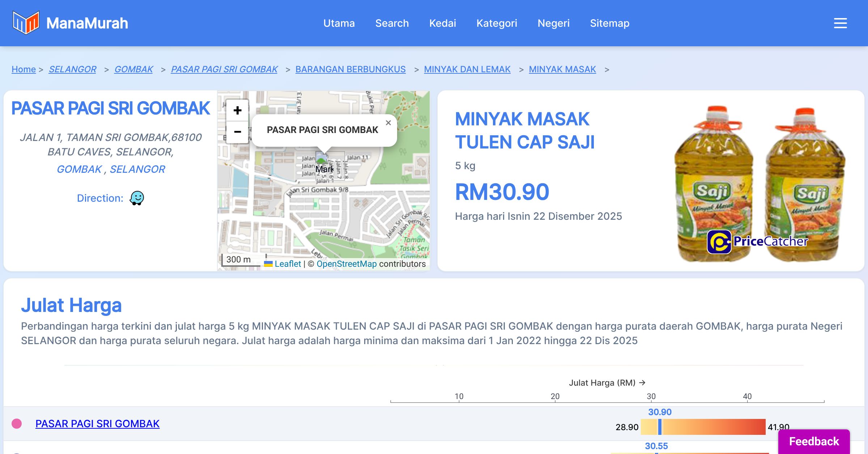
Task: Click the PriceCatcher logo
Action: click(757, 241)
